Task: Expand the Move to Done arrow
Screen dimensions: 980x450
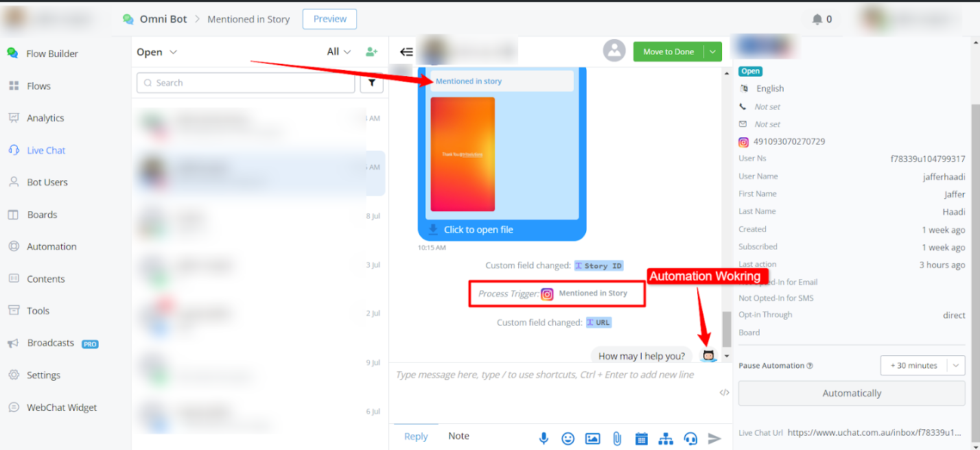Action: pos(714,51)
